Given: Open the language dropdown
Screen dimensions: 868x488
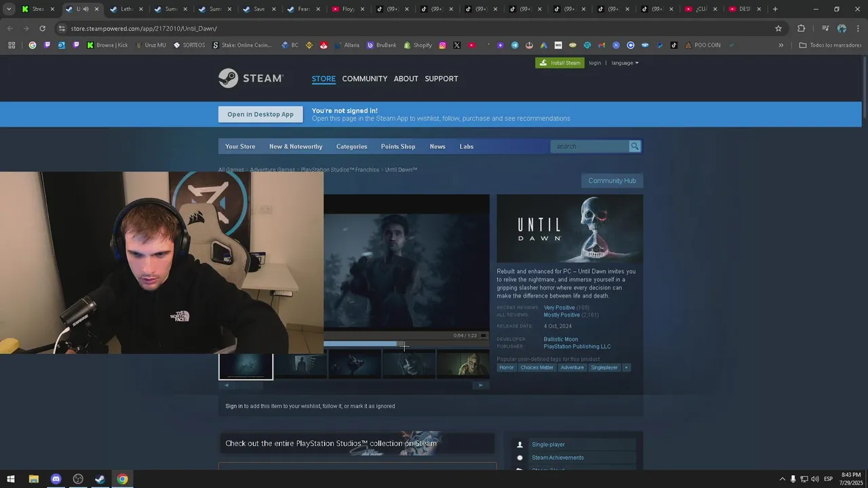Looking at the screenshot, I should [625, 63].
